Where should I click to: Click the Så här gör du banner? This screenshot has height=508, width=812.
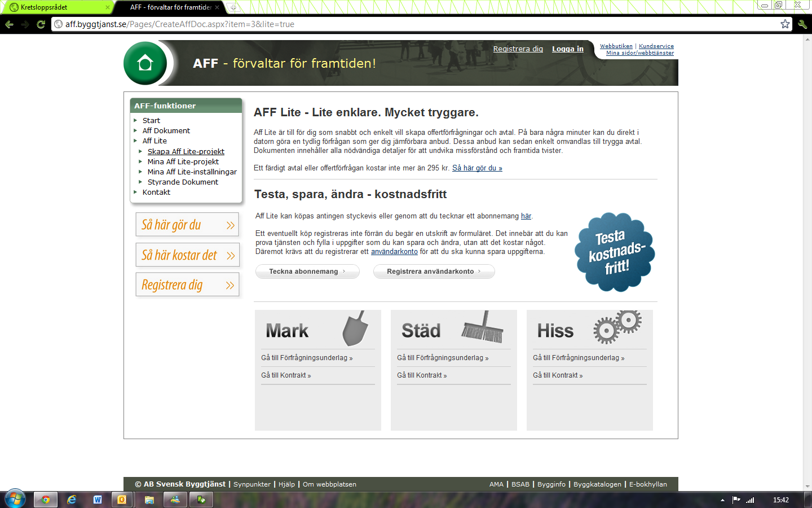tap(187, 225)
